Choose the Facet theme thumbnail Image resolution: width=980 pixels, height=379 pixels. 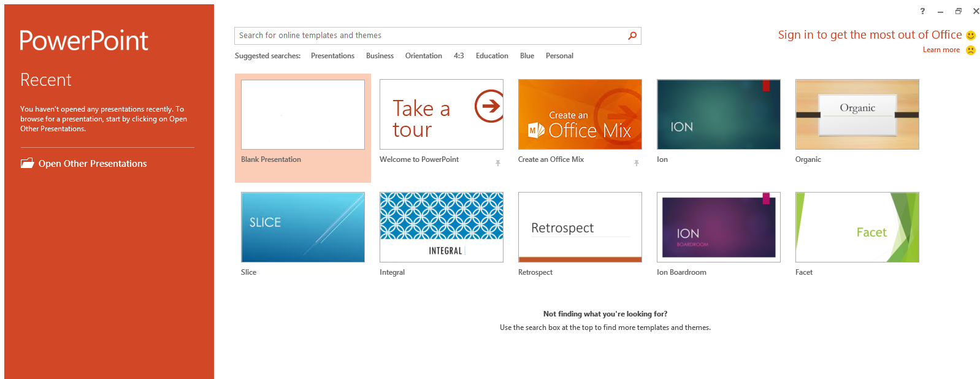tap(857, 228)
